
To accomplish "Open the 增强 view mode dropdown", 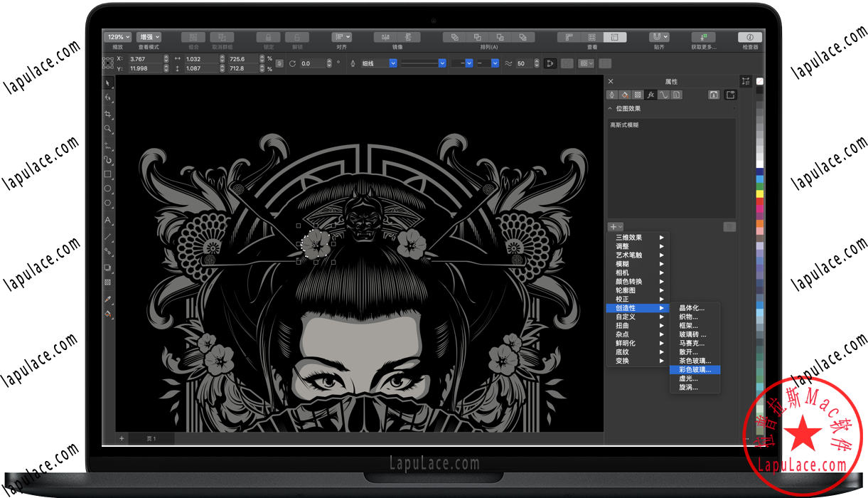I will [149, 37].
